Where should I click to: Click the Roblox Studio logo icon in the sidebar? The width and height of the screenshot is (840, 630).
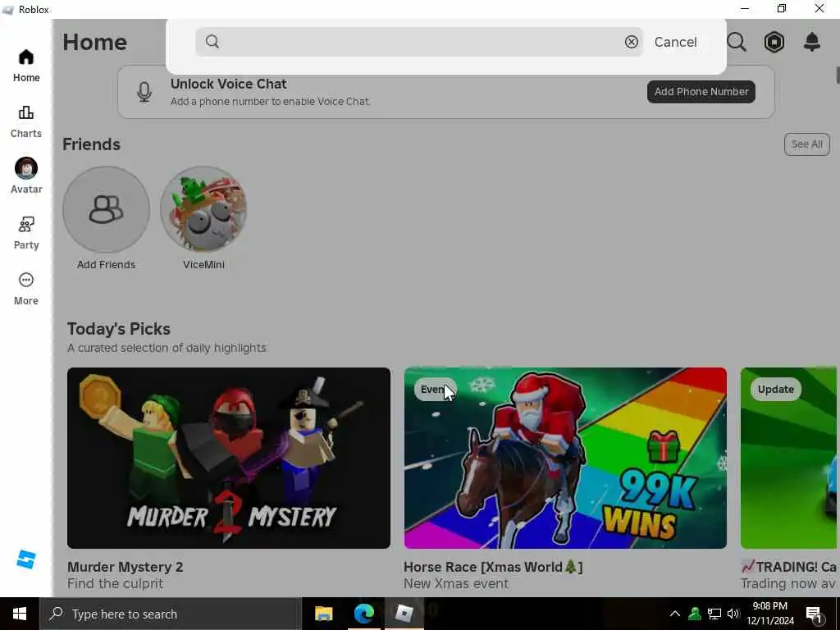click(25, 559)
